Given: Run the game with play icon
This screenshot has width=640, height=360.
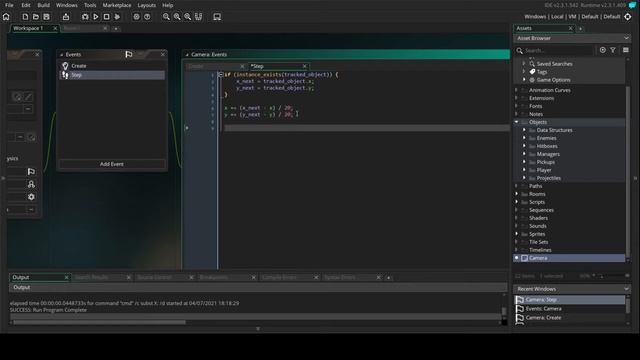Looking at the screenshot, I should pos(96,17).
